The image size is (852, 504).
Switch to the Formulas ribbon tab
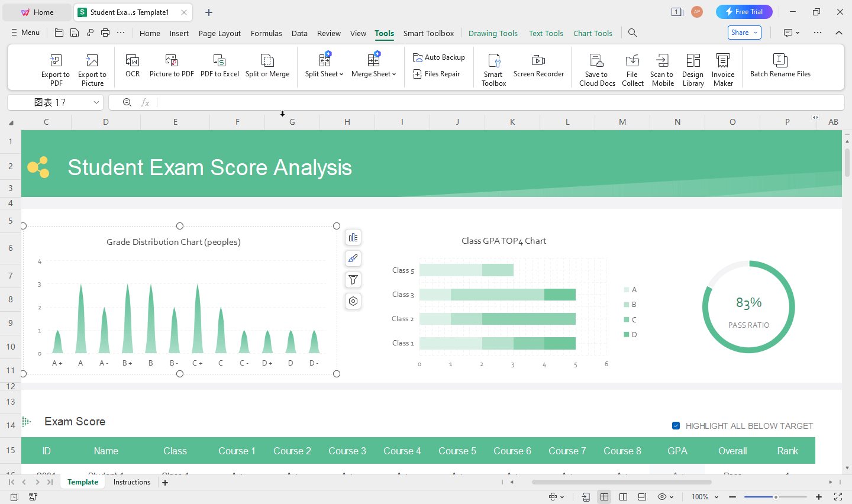pyautogui.click(x=266, y=33)
